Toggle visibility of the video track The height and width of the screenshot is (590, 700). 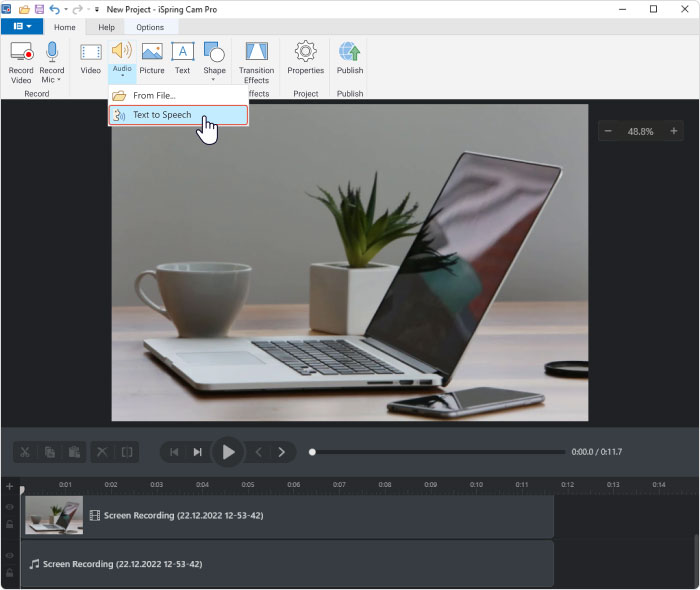[10, 507]
